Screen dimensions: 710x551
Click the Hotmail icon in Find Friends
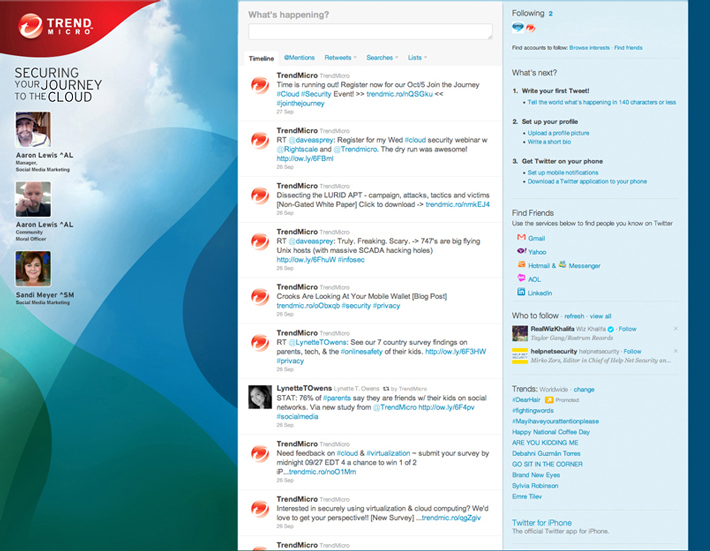(x=521, y=264)
